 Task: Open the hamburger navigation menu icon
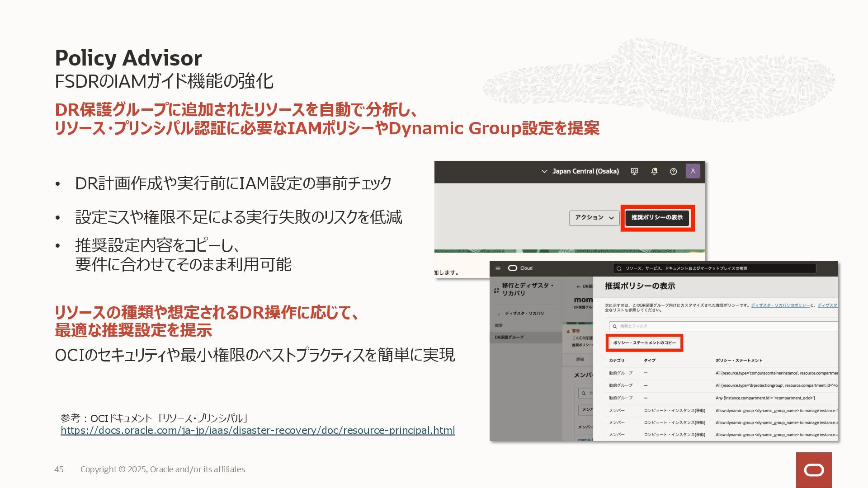pos(498,268)
